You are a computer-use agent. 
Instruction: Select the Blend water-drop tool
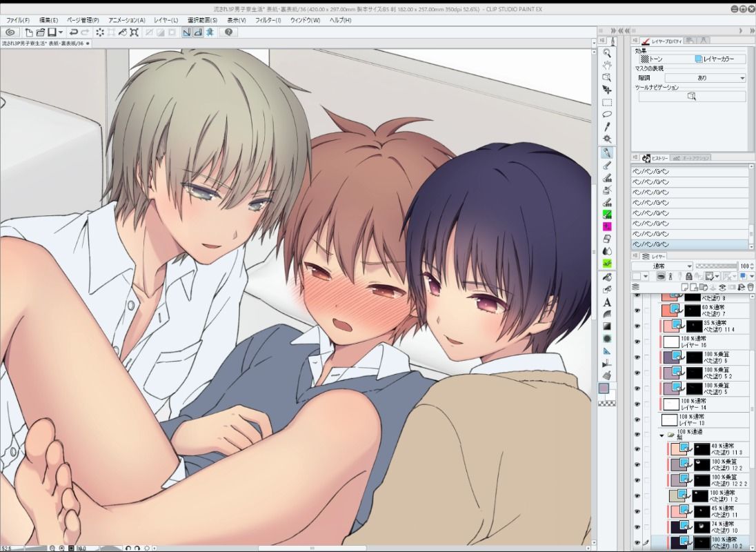pyautogui.click(x=607, y=251)
